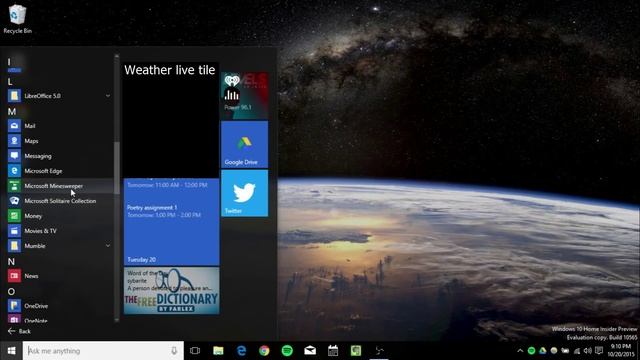
Task: Click the app list scrollbar thumb
Action: click(x=117, y=167)
